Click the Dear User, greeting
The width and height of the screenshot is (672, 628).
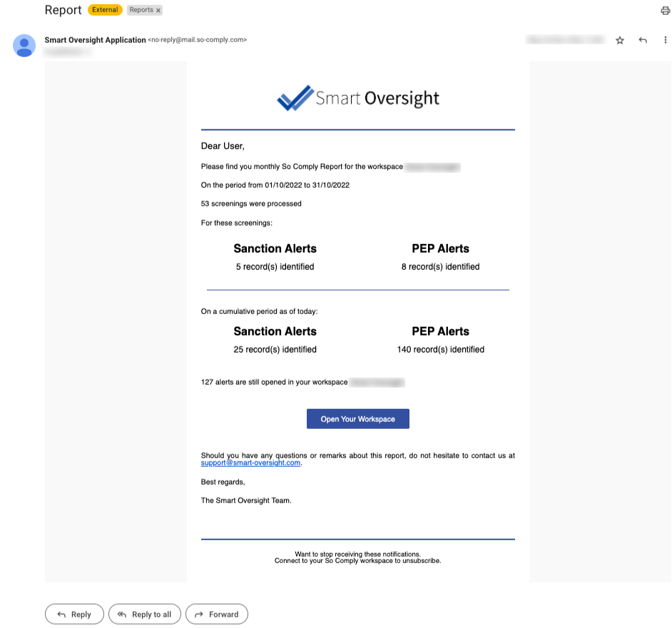tap(223, 146)
